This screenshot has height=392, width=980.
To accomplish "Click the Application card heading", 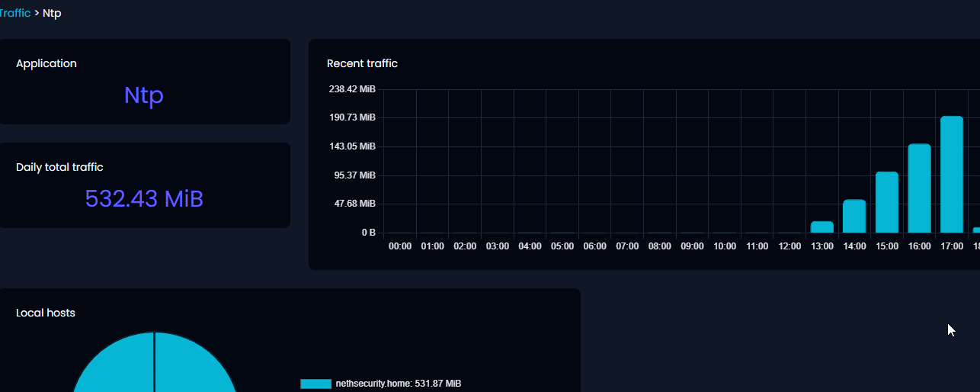I will 46,63.
